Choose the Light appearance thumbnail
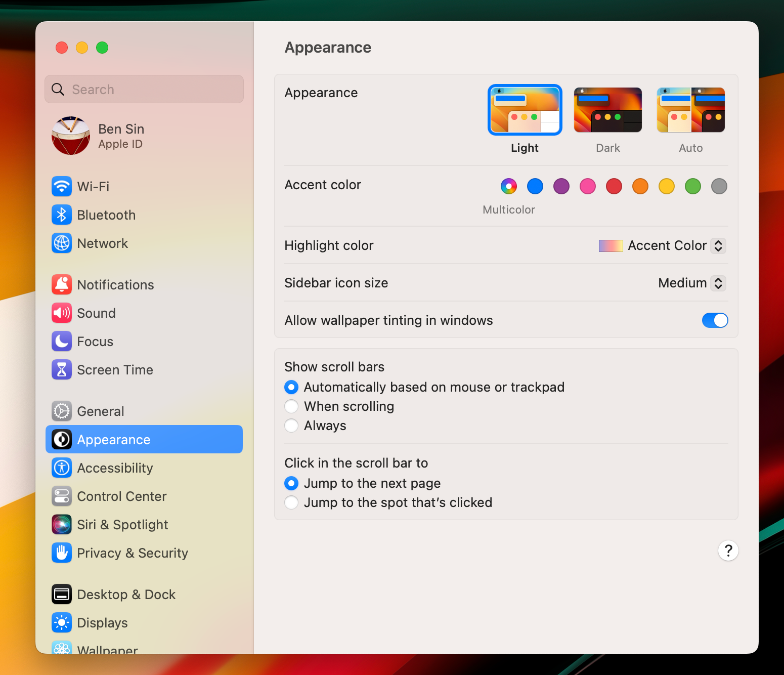784x675 pixels. pos(525,110)
